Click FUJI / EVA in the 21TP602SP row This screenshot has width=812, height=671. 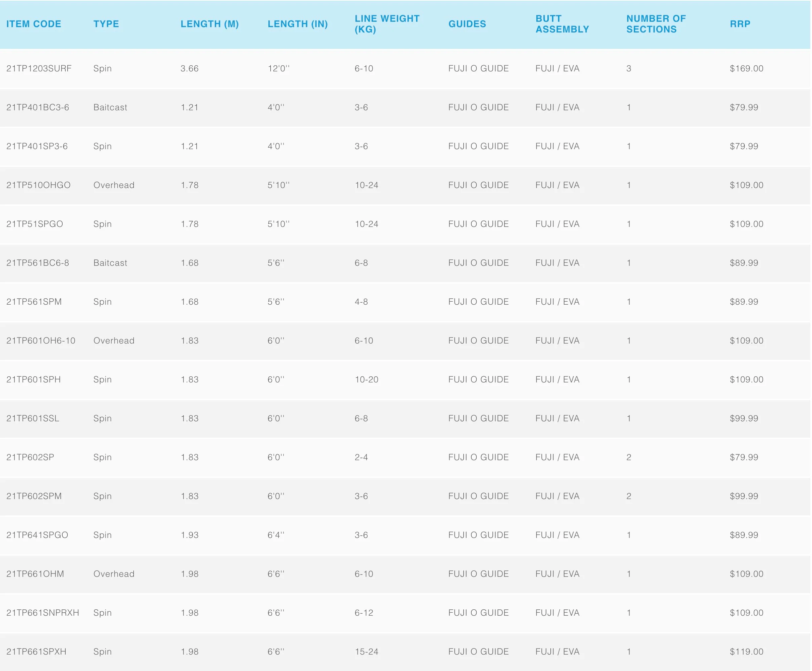[557, 457]
